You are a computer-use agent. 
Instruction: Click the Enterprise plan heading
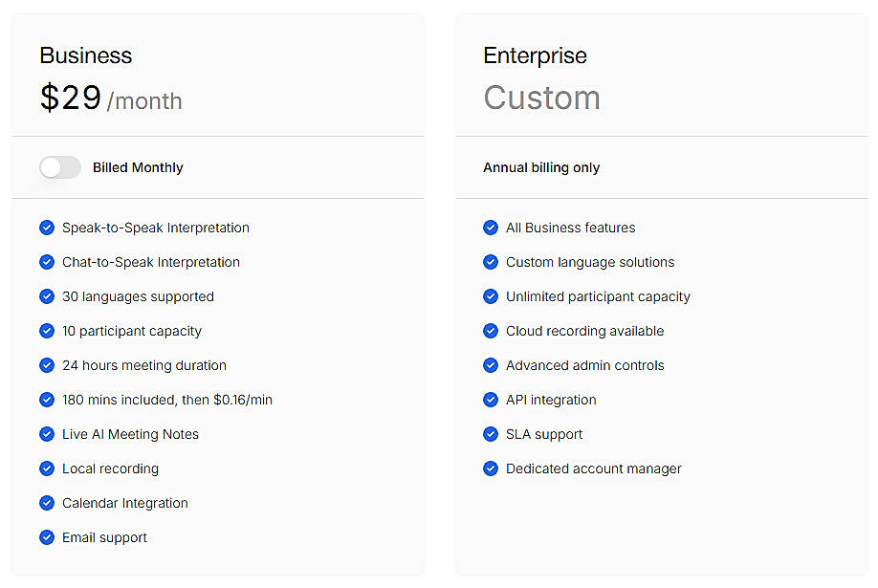[x=535, y=55]
